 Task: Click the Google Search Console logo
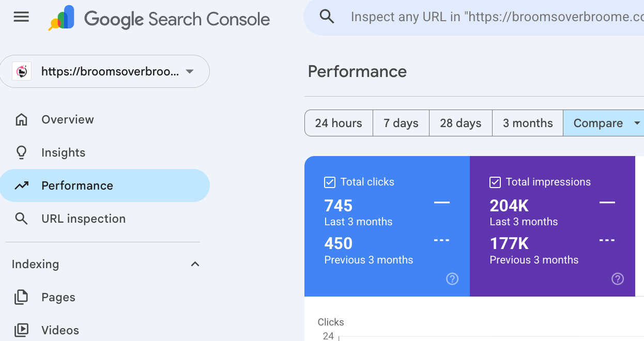[x=159, y=19]
